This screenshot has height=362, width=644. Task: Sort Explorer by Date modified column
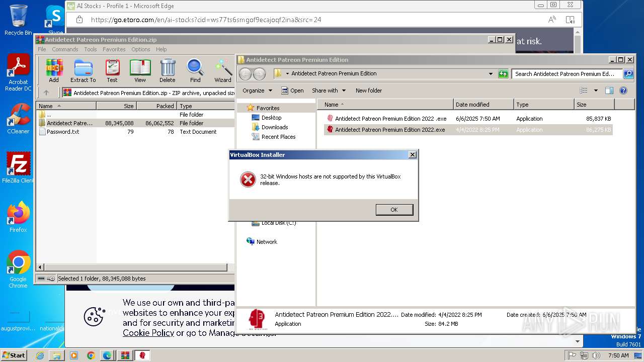484,105
